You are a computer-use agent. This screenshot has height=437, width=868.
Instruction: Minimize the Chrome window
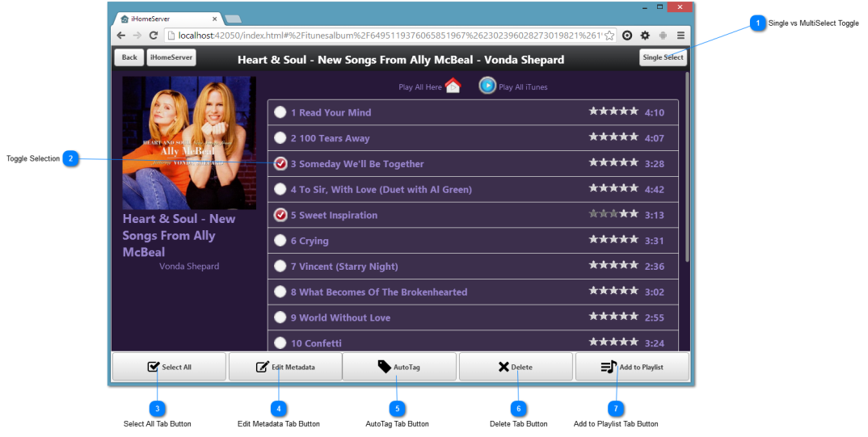click(x=645, y=7)
